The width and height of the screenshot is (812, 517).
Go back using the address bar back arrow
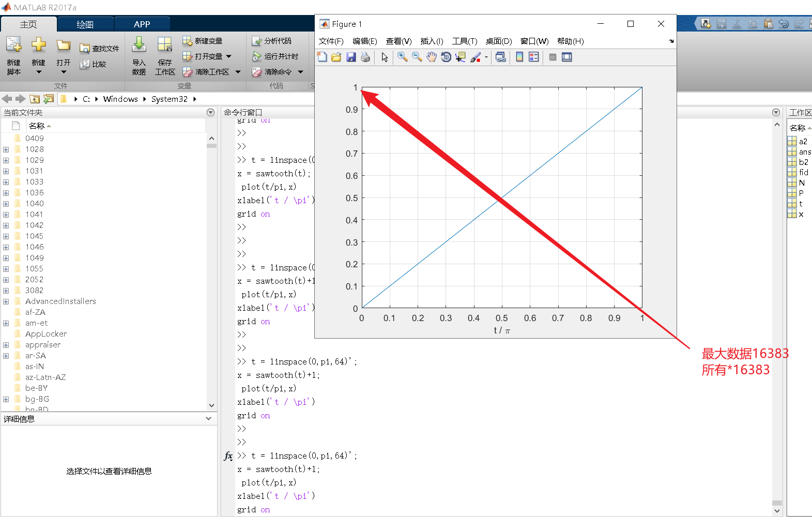coord(7,99)
